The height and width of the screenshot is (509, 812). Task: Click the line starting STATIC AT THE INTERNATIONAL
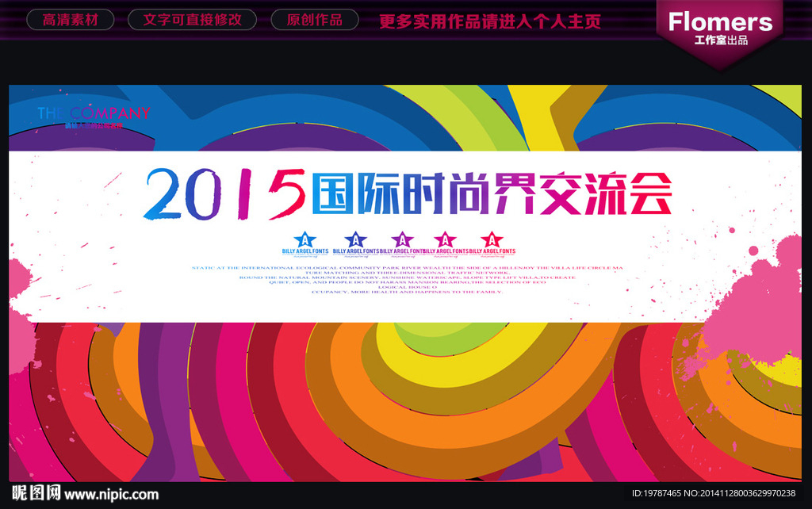[x=408, y=268]
